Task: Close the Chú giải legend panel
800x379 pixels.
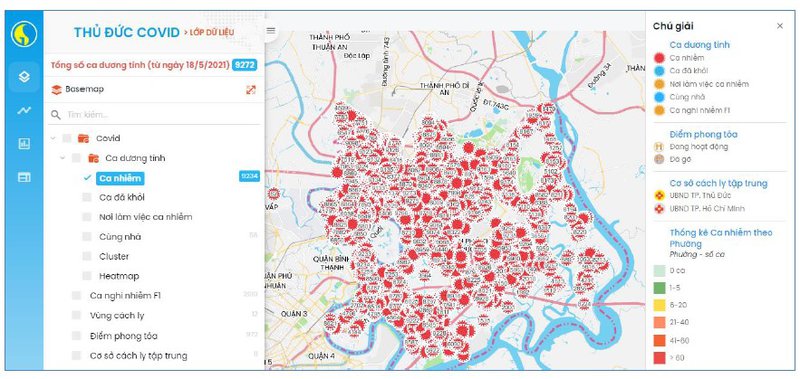Action: [780, 26]
